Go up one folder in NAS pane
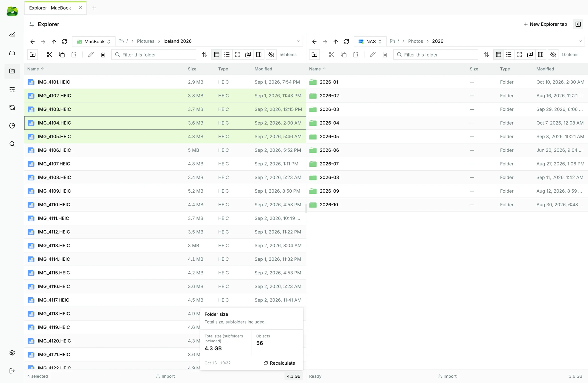The image size is (588, 383). click(335, 41)
